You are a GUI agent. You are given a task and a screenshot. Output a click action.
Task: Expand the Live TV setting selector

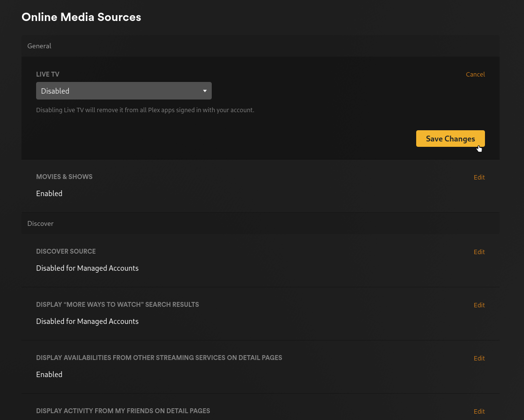click(123, 91)
